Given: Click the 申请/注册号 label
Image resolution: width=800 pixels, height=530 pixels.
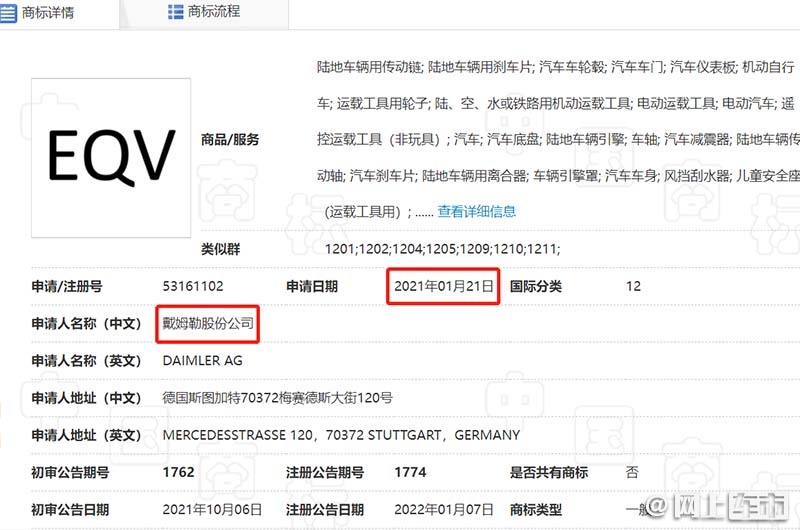Looking at the screenshot, I should (x=67, y=286).
